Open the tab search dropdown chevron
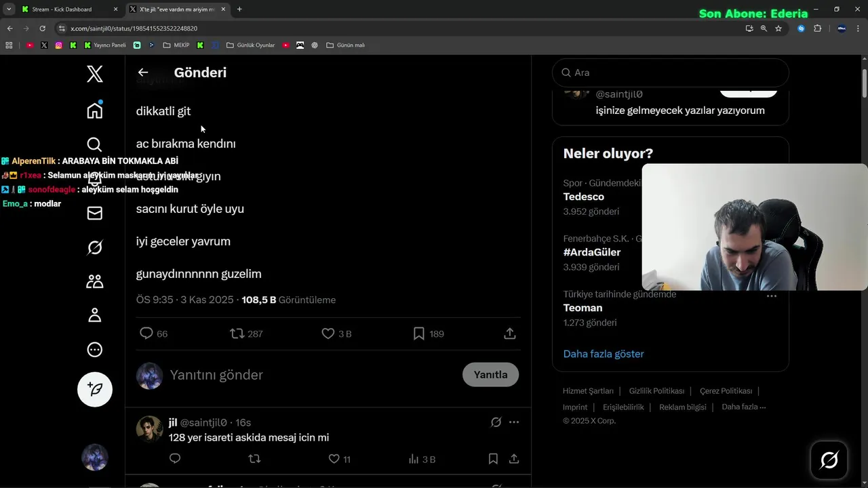The width and height of the screenshot is (868, 488). 9,9
